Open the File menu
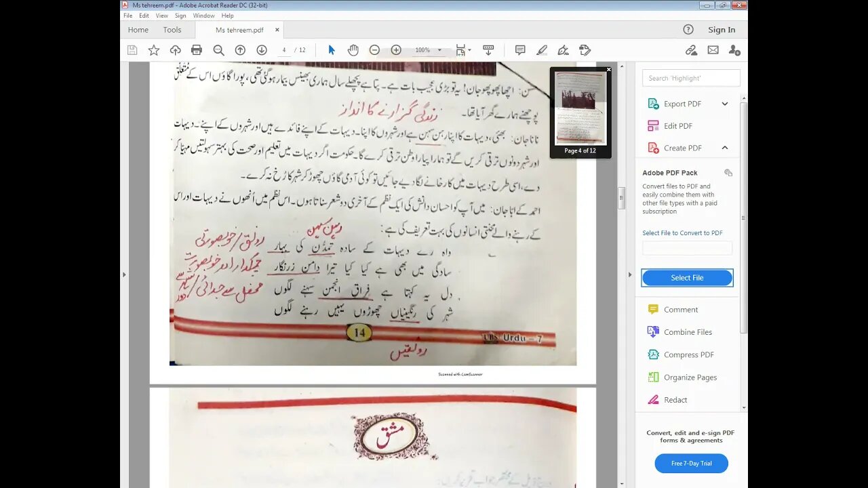The height and width of the screenshot is (488, 868). tap(127, 16)
